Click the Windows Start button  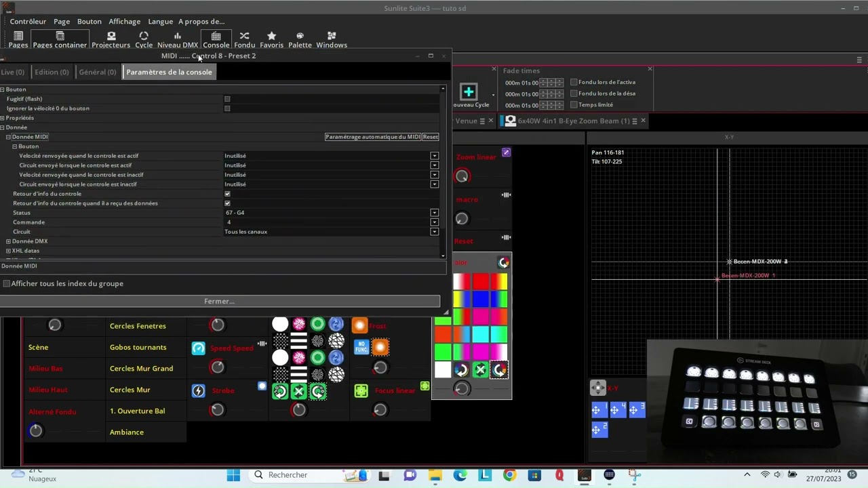click(x=233, y=475)
